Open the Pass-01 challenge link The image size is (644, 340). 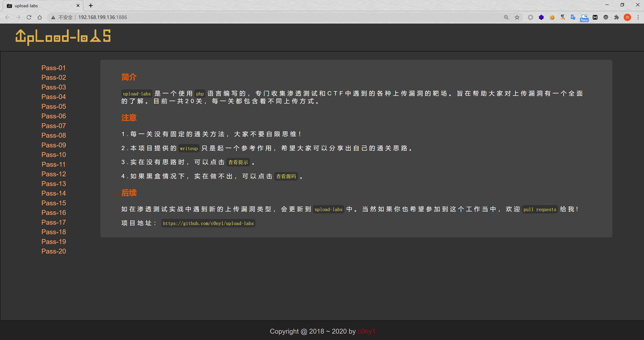pos(53,68)
